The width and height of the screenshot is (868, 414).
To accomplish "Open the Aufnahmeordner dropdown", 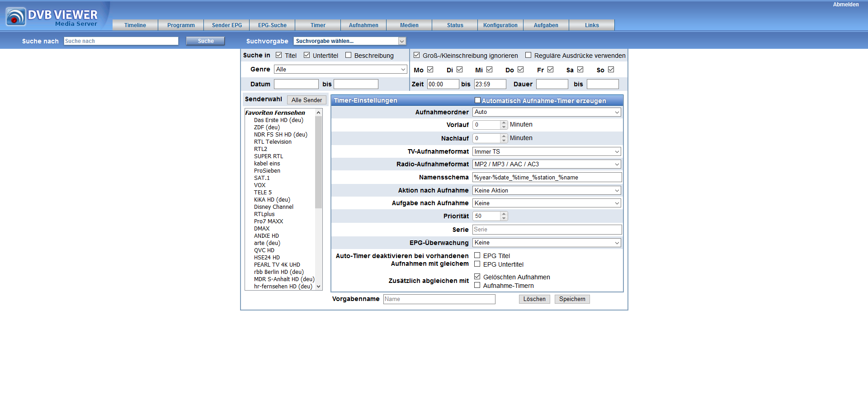I will tap(547, 112).
